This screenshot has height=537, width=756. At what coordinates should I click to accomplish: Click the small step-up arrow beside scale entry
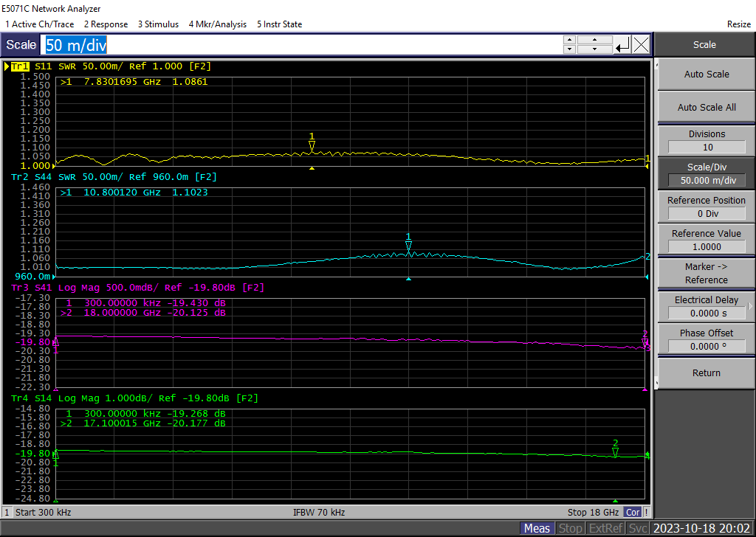pyautogui.click(x=569, y=40)
